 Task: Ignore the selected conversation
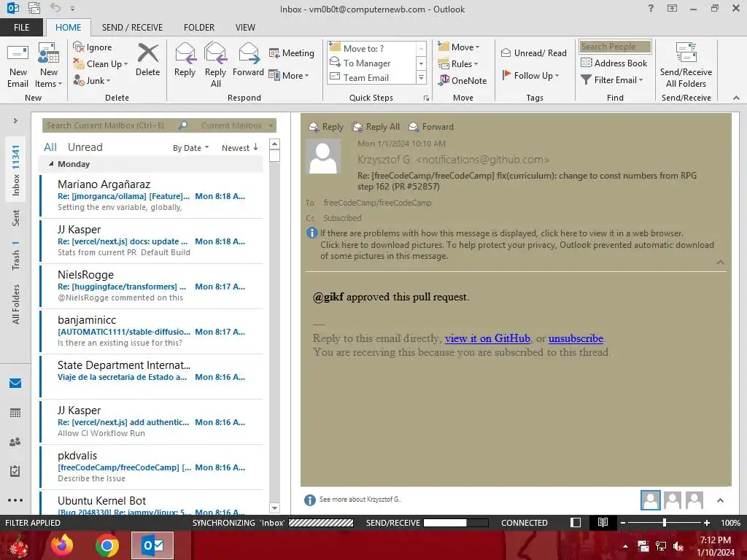[93, 47]
